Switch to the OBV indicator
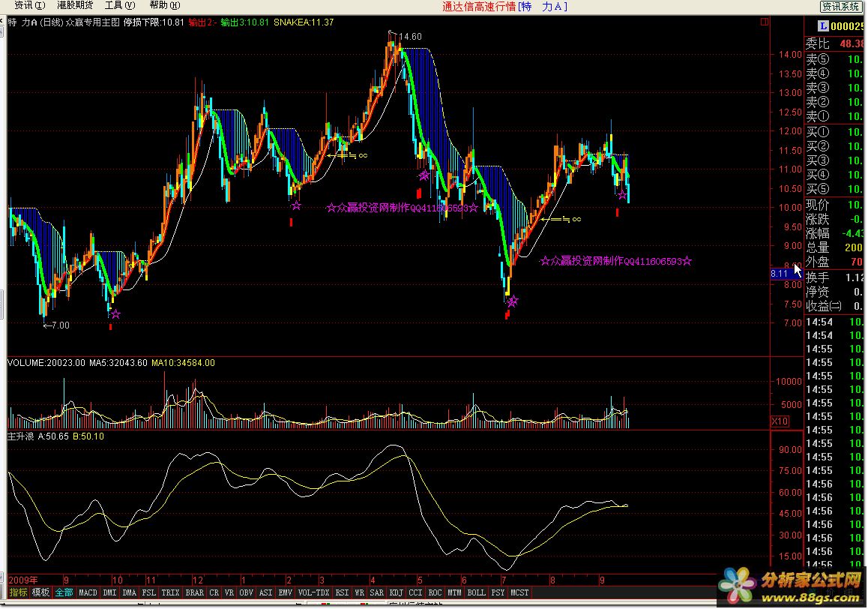The width and height of the screenshot is (868, 609). (x=247, y=593)
